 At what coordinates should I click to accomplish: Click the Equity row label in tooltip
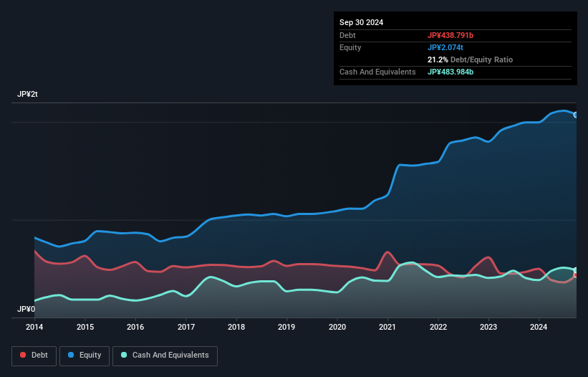tap(350, 47)
